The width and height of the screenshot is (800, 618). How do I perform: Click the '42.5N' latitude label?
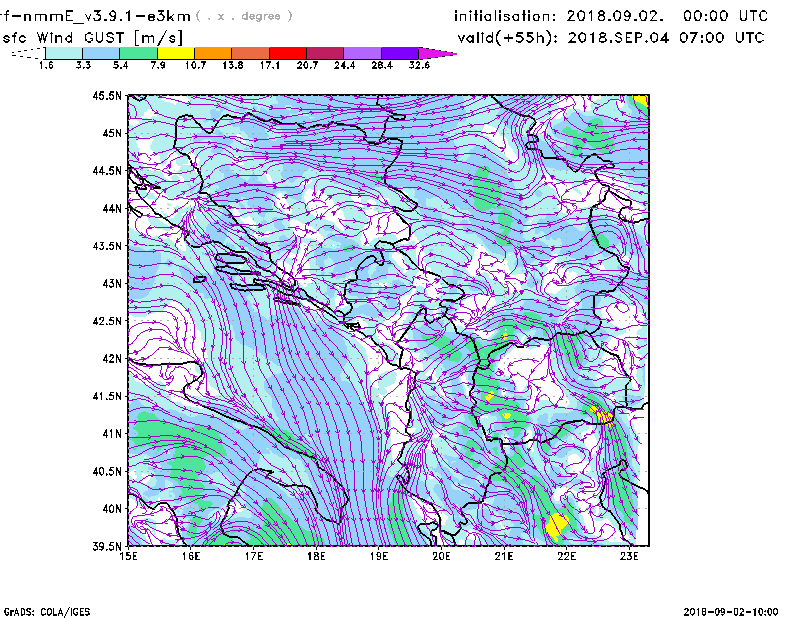point(107,321)
